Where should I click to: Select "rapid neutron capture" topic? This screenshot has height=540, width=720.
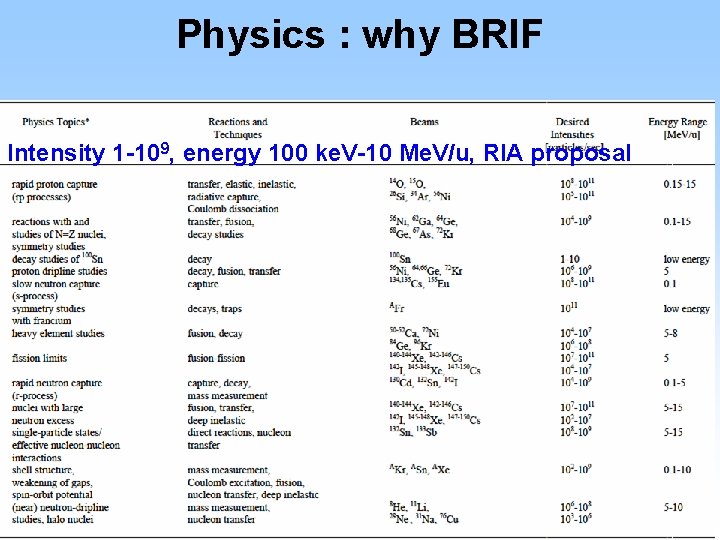click(57, 383)
